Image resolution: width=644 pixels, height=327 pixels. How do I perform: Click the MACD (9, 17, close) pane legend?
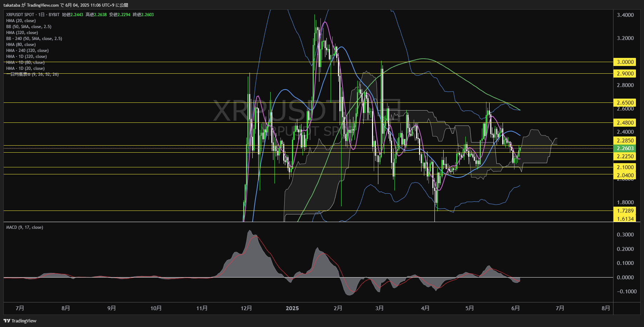coord(25,227)
